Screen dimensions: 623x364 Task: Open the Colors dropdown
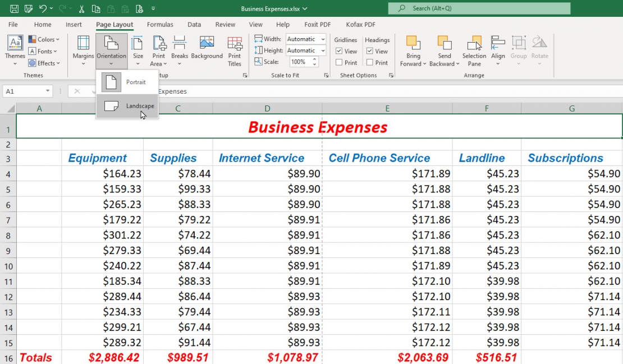(x=45, y=39)
